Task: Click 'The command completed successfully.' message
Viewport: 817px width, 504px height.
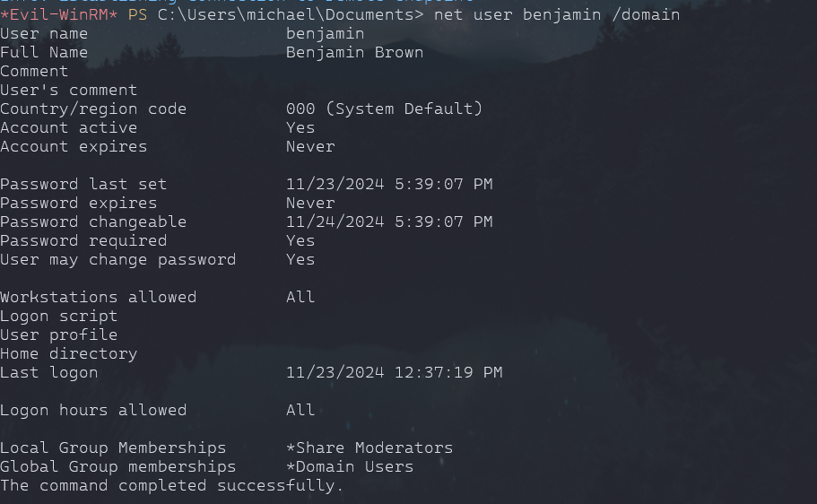Action: [x=172, y=485]
